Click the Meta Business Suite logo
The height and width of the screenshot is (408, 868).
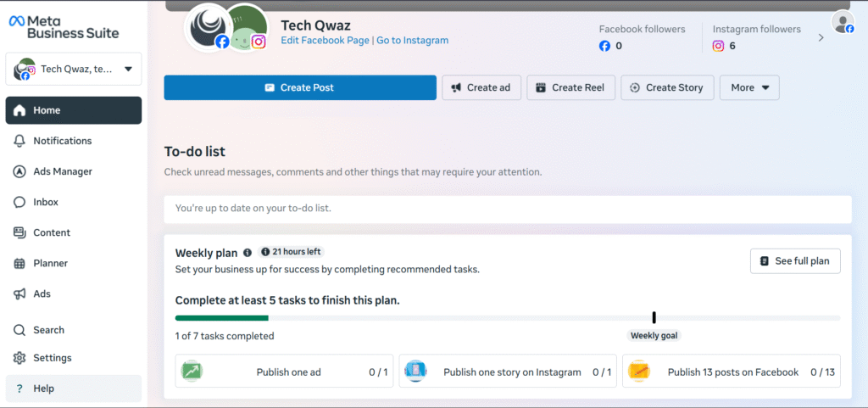click(64, 26)
